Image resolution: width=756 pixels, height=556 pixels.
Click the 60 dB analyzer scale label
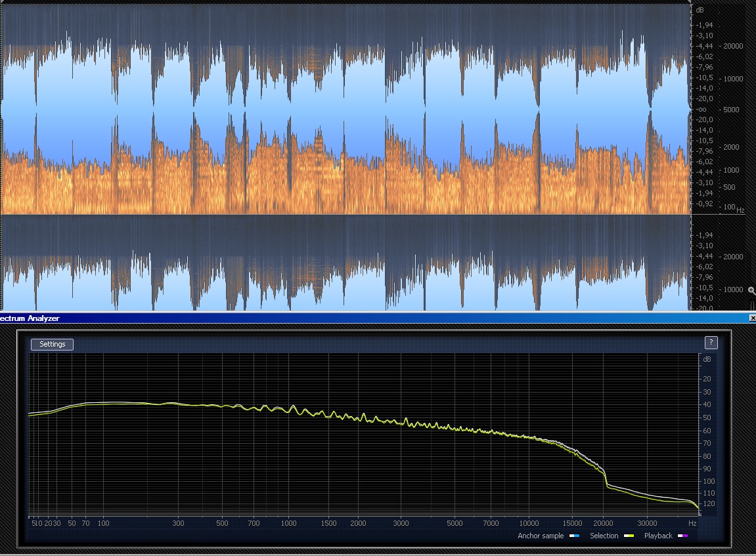[707, 431]
